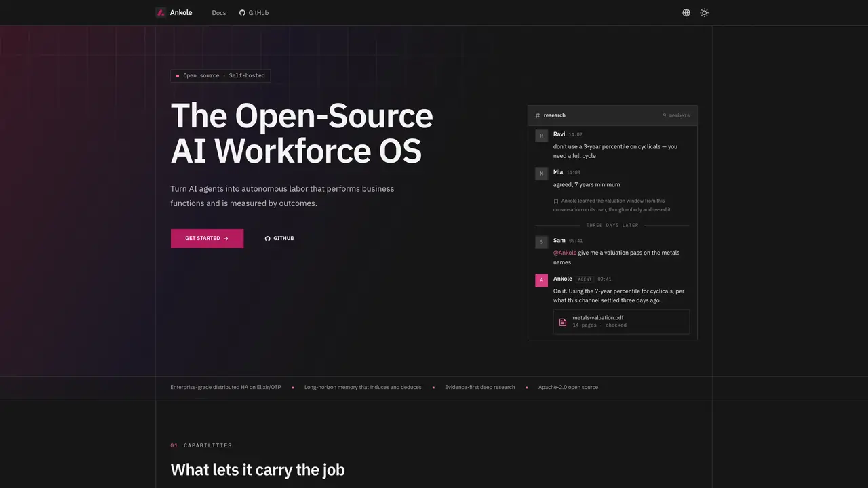Click the Get Started button

tap(207, 239)
